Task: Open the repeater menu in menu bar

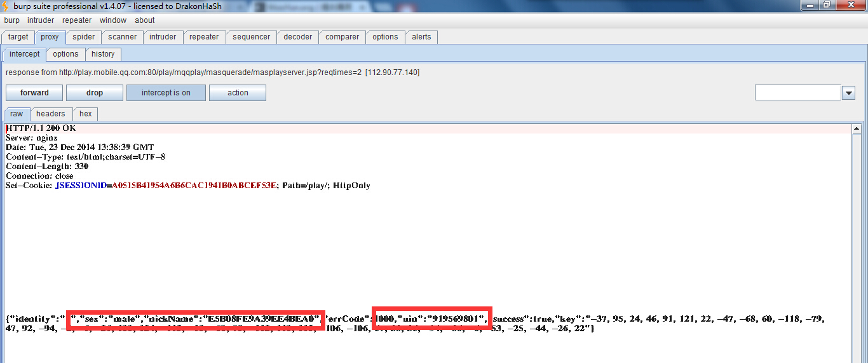Action: pyautogui.click(x=77, y=20)
